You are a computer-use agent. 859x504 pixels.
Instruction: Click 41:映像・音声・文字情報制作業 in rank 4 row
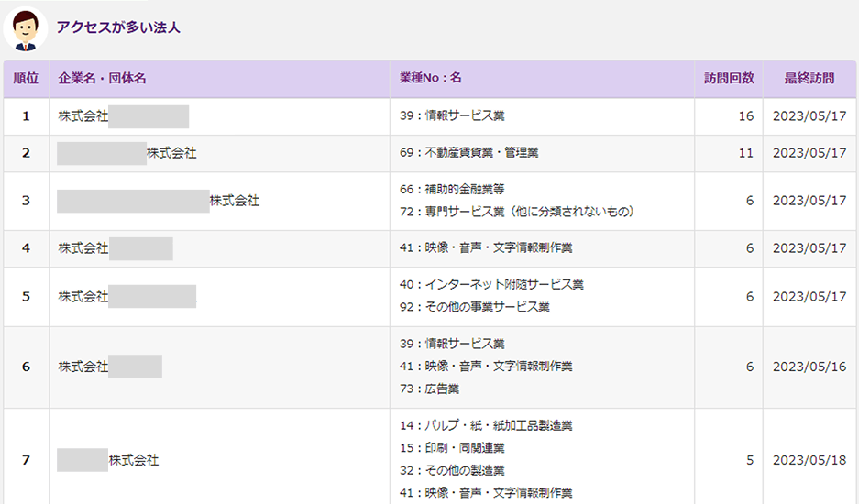[486, 247]
